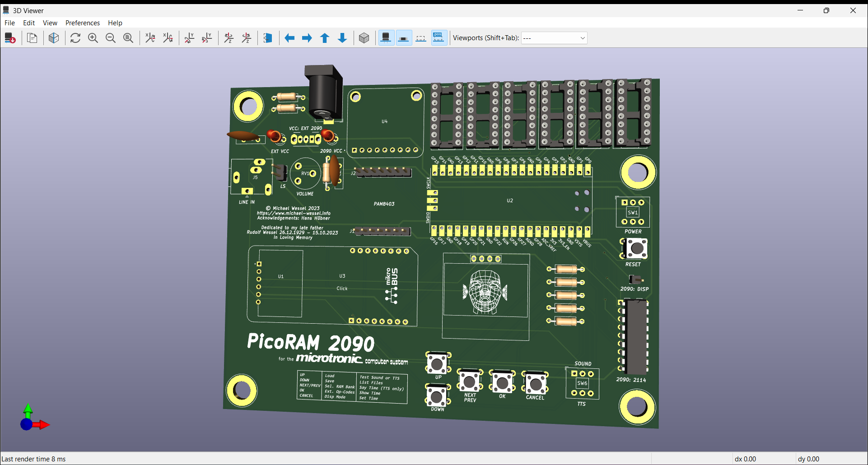Rotate X clockwise
The width and height of the screenshot is (868, 465).
pos(150,38)
